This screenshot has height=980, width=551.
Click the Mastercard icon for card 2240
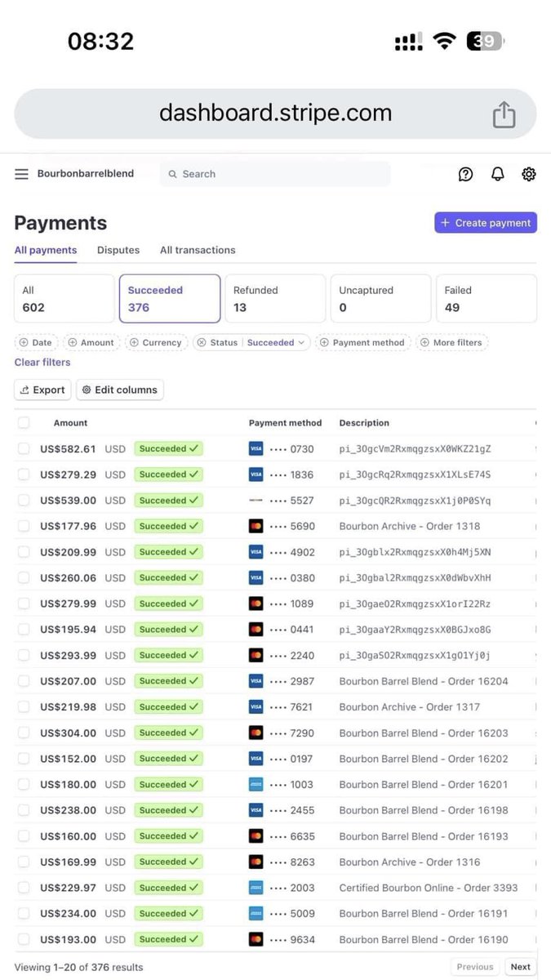(256, 655)
